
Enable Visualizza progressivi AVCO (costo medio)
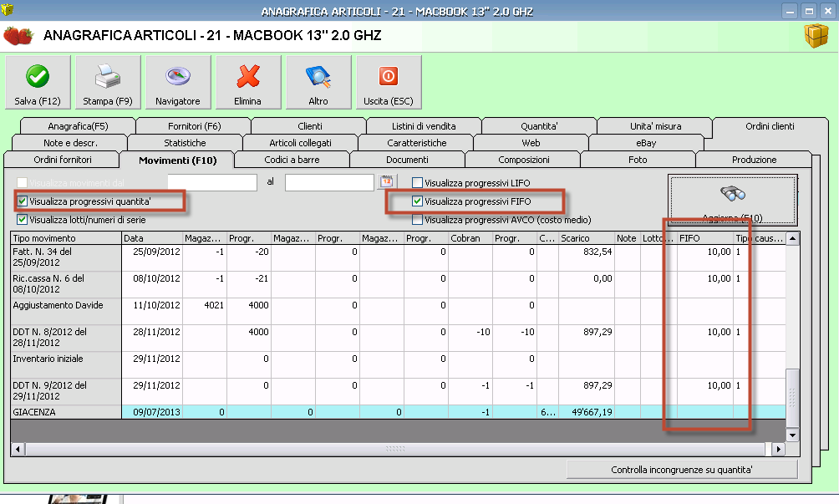417,220
